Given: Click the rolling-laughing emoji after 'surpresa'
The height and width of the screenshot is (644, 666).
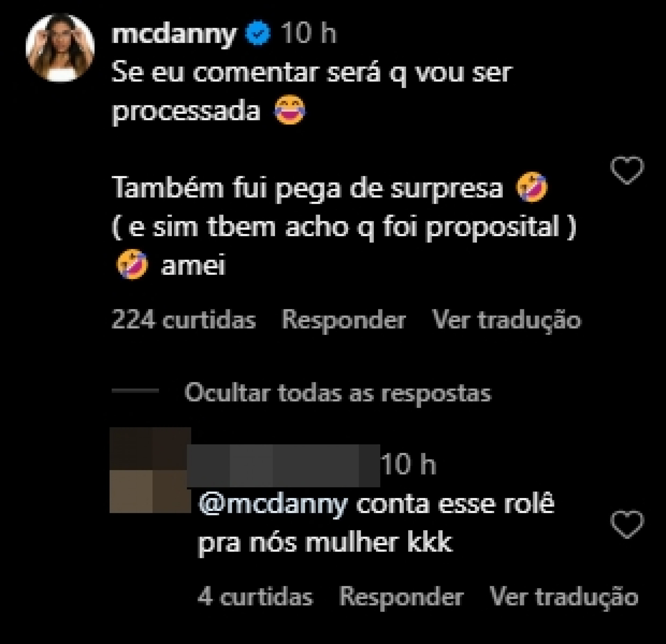Looking at the screenshot, I should [x=531, y=187].
